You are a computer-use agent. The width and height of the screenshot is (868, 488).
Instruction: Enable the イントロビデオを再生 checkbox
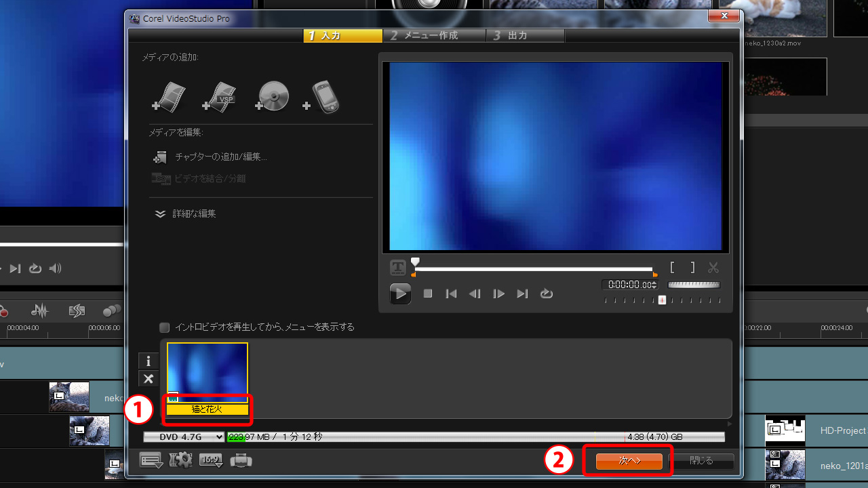[165, 327]
